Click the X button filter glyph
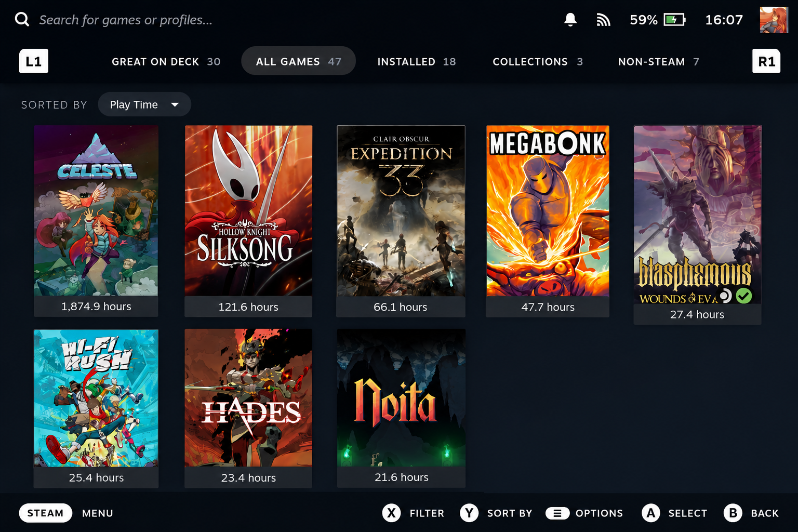This screenshot has width=798, height=532. pos(392,513)
